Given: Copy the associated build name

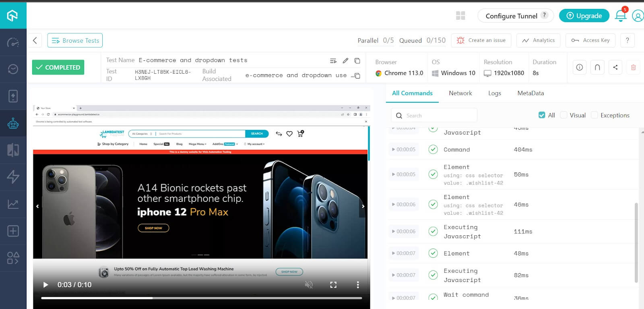Looking at the screenshot, I should point(357,76).
